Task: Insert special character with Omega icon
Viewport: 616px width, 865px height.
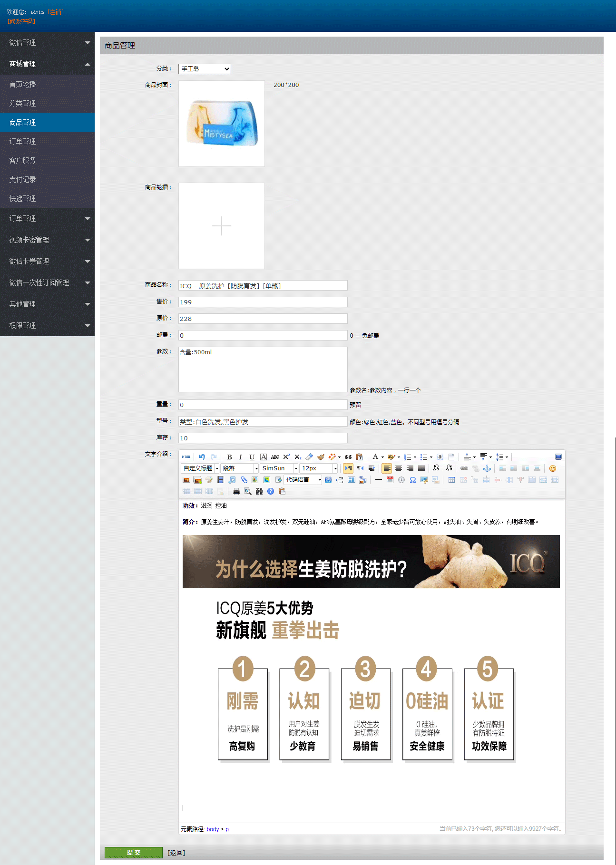Action: tap(413, 480)
